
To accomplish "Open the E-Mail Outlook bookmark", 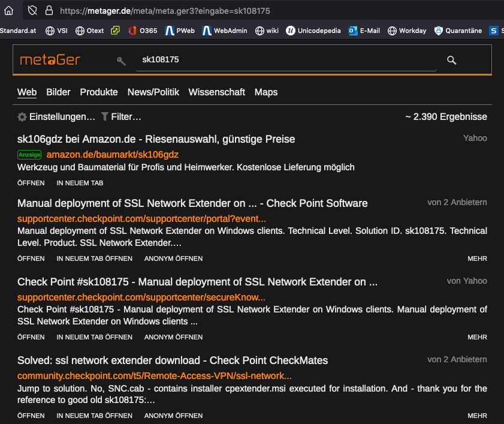I will [x=364, y=31].
